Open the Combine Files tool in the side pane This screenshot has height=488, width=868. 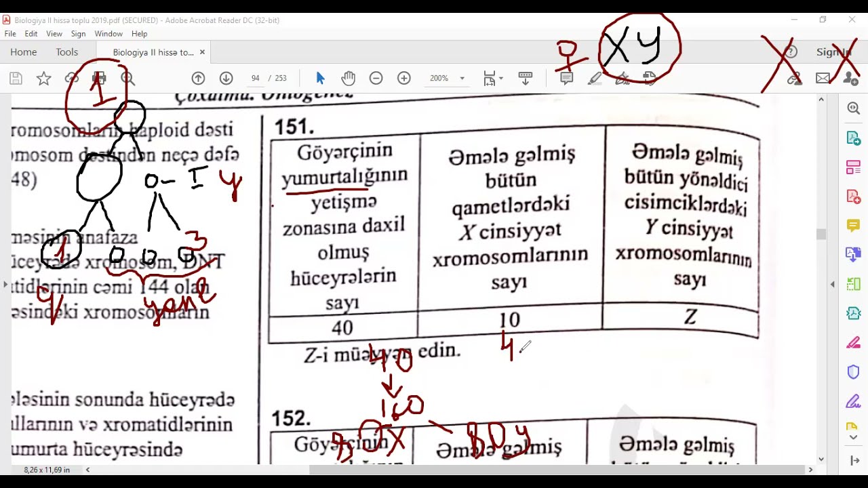click(853, 255)
